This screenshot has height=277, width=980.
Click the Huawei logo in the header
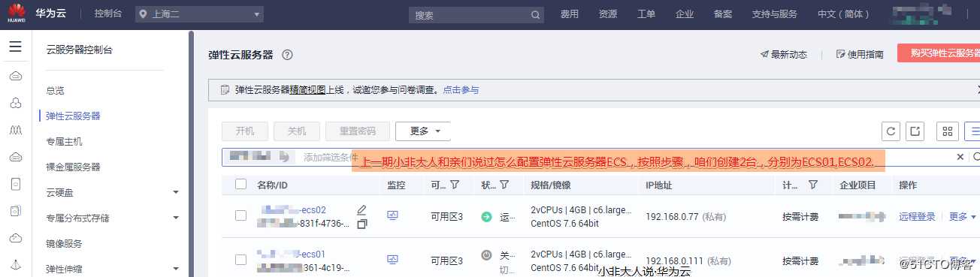(x=17, y=14)
